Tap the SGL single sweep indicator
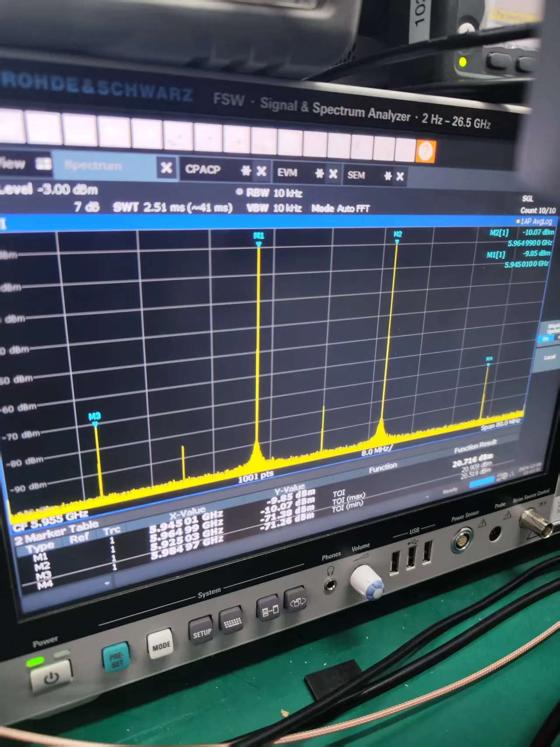Screen dimensions: 560x747 pos(527,199)
